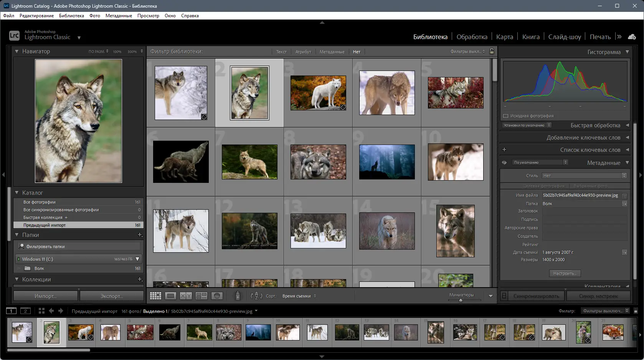
Task: Open the Время съемки sort dropdown
Action: (299, 296)
